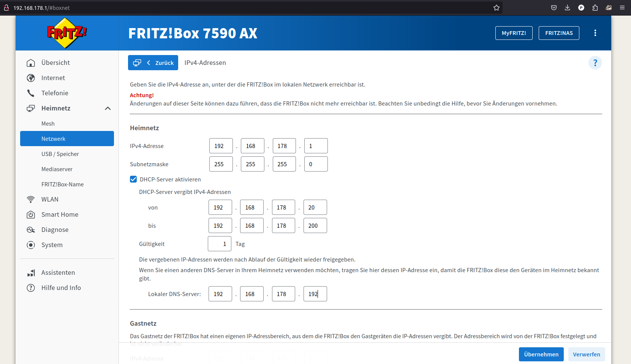Click the Übernehmen button

point(541,354)
